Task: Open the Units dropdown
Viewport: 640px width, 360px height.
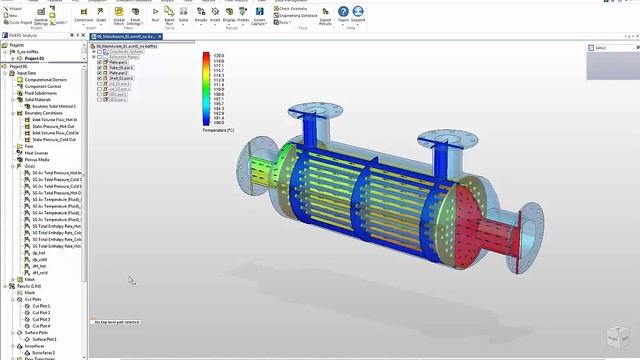Action: coord(58,22)
